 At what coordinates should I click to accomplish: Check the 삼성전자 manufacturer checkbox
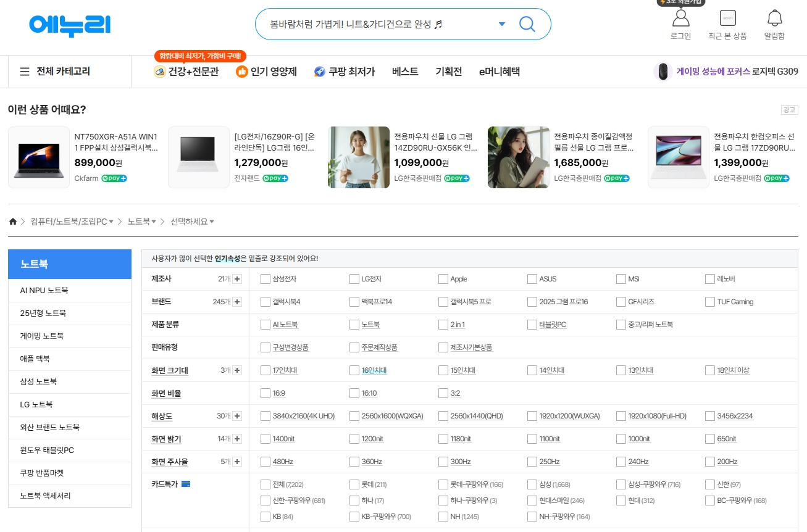pyautogui.click(x=265, y=278)
